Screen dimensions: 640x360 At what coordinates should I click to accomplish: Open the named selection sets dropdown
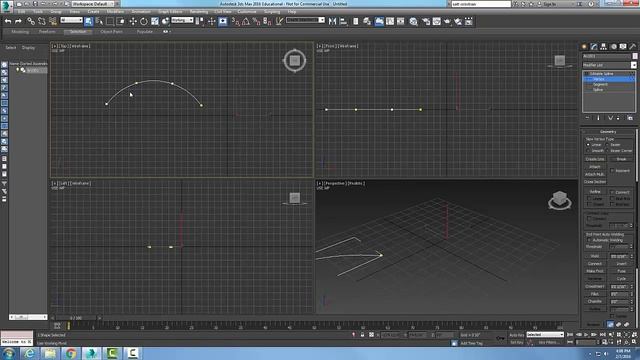[x=305, y=20]
